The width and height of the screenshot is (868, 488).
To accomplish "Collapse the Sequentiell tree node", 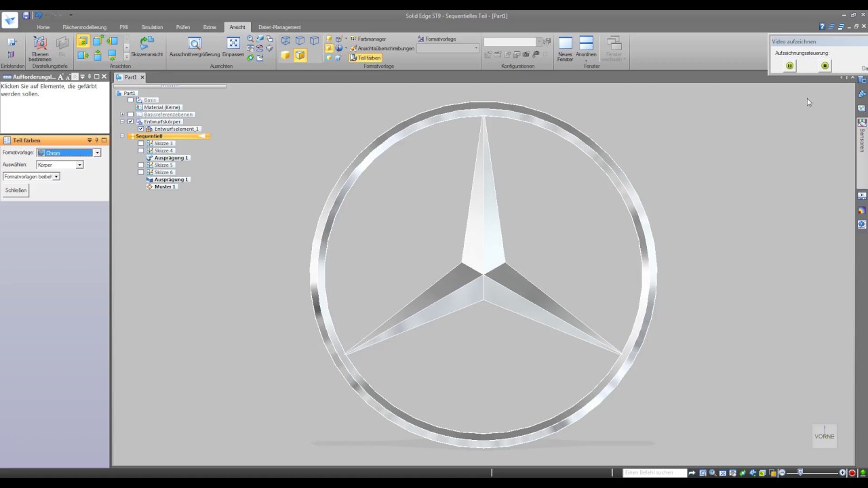I will click(122, 136).
